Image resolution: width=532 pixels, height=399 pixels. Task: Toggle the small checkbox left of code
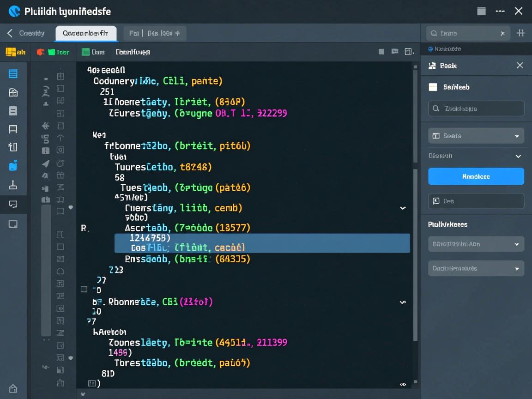(84, 289)
